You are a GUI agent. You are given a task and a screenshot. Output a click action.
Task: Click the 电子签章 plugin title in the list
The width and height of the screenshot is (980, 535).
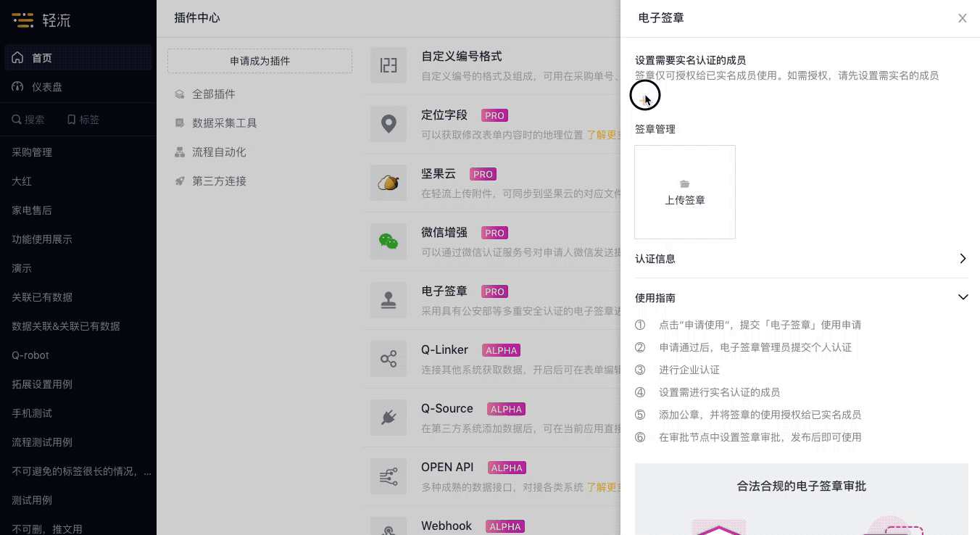(444, 291)
